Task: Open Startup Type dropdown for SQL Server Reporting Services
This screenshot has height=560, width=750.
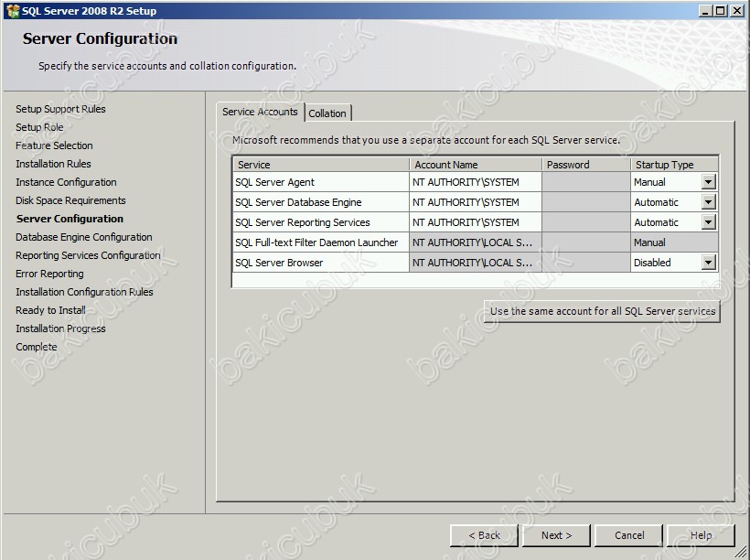Action: click(x=709, y=222)
